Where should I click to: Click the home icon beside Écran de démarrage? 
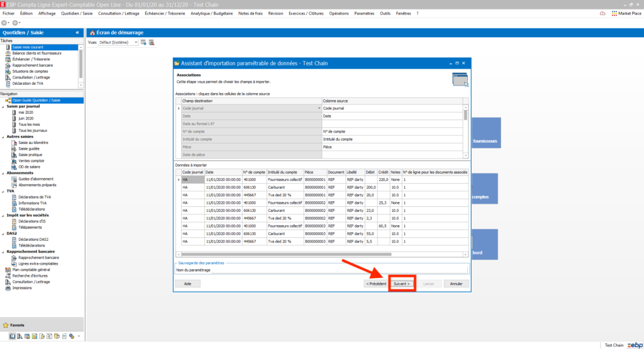(92, 33)
